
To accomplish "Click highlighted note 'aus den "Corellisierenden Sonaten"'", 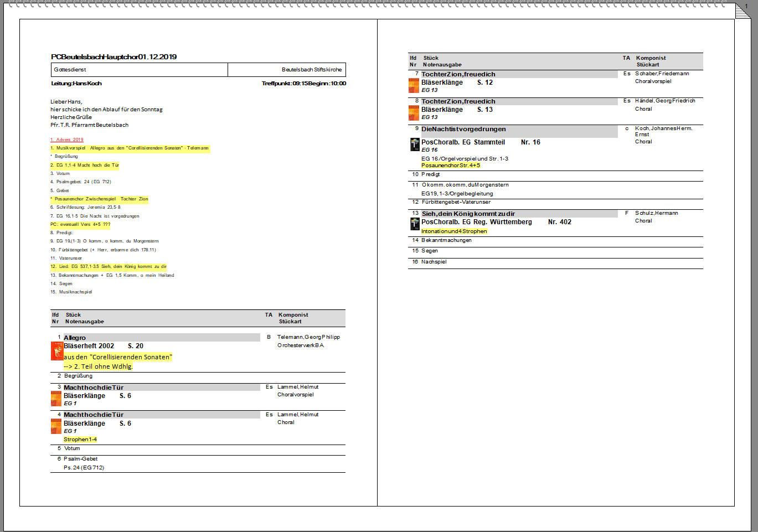I will (x=118, y=357).
